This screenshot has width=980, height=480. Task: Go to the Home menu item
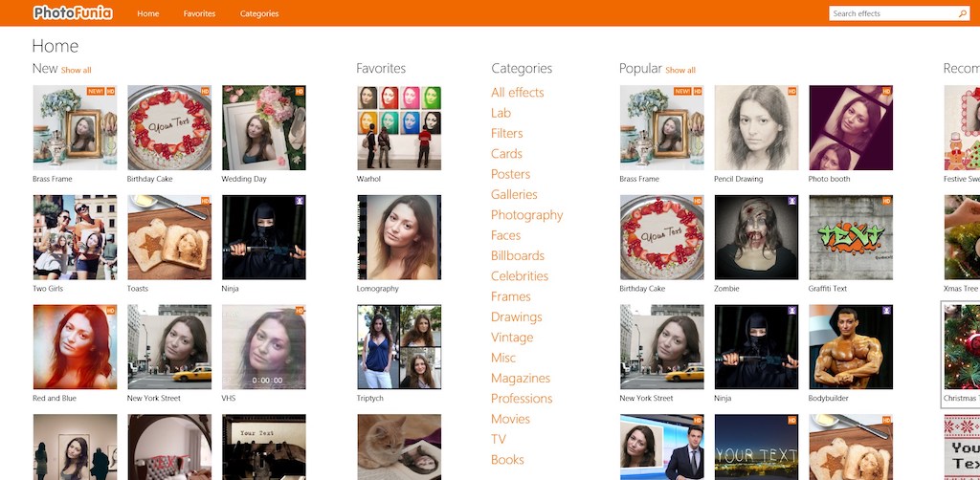pos(148,13)
